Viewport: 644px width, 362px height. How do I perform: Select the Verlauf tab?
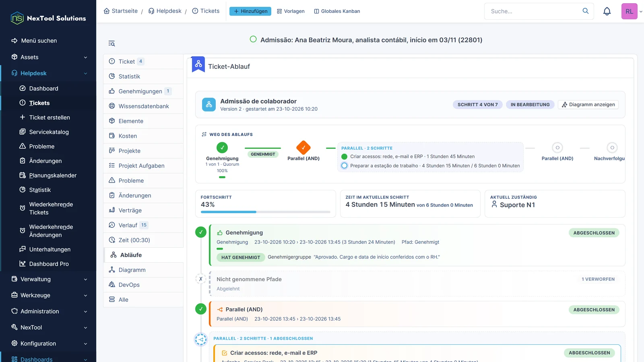(x=143, y=225)
